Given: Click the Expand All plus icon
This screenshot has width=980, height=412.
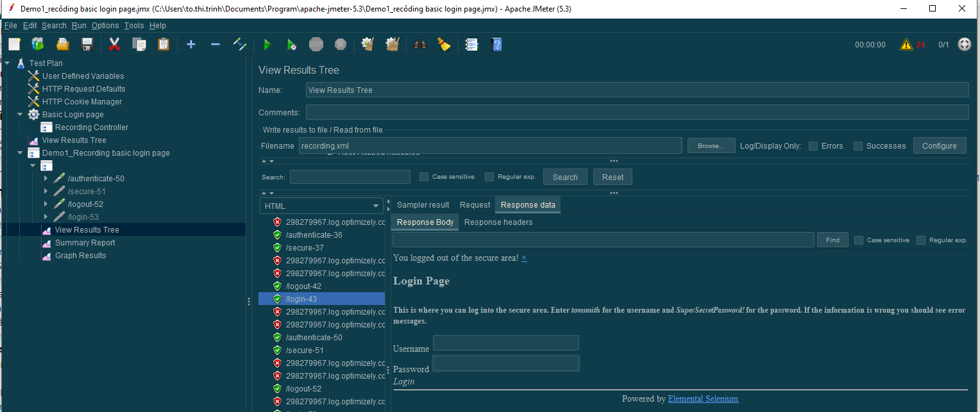Looking at the screenshot, I should click(x=191, y=44).
